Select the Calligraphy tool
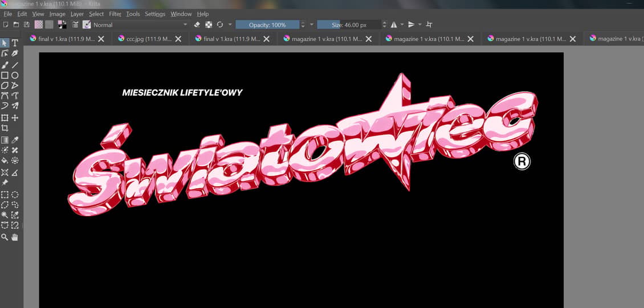 (x=15, y=54)
